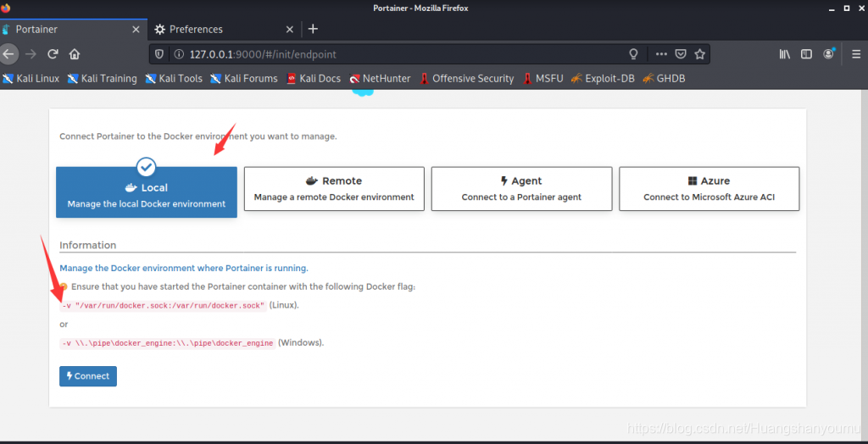
Task: Click the browser Forward arrow button
Action: coord(31,54)
